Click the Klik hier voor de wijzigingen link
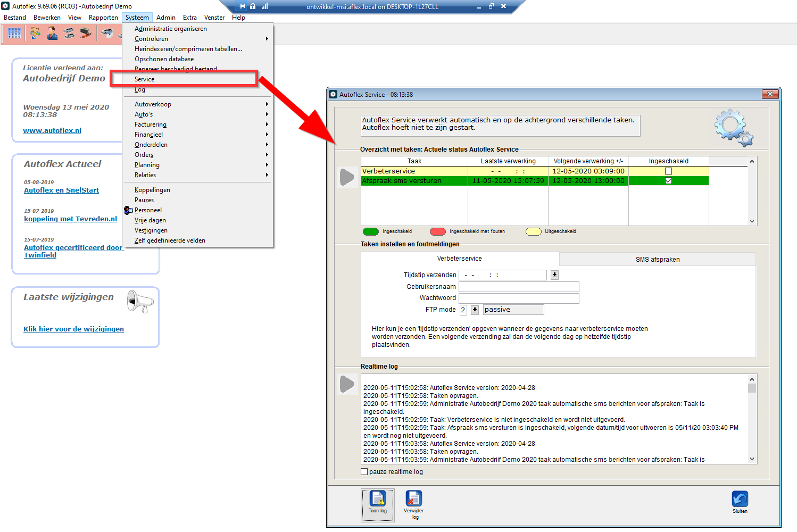Image resolution: width=797 pixels, height=532 pixels. 73,329
